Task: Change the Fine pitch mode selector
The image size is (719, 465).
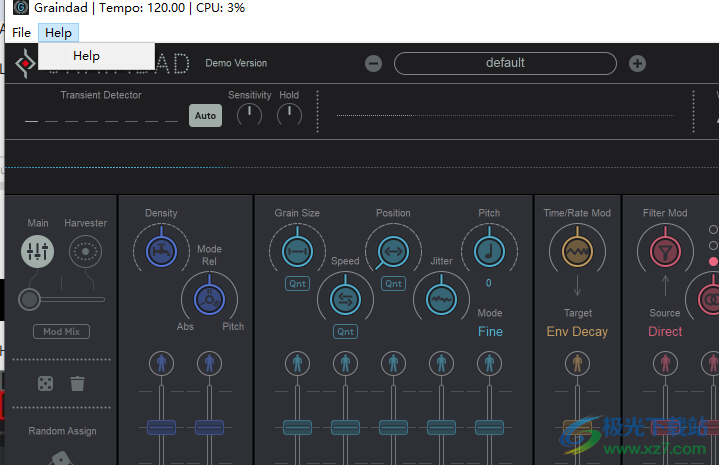Action: pyautogui.click(x=490, y=331)
